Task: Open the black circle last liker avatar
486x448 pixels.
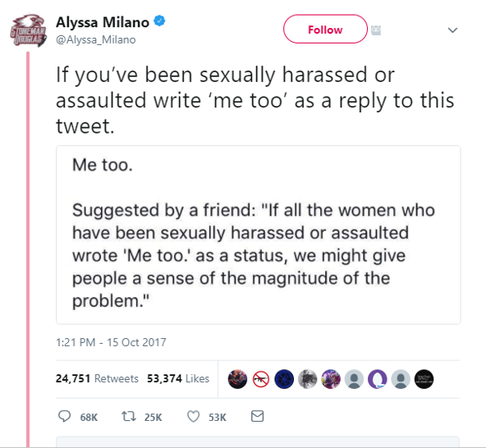Action: [424, 379]
